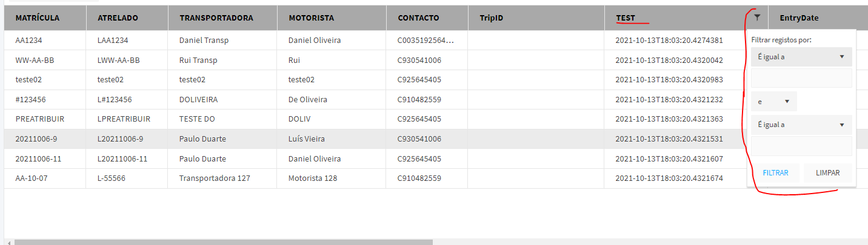Open the first 'É igual a' operator dropdown
Image resolution: width=868 pixels, height=245 pixels.
coord(801,57)
